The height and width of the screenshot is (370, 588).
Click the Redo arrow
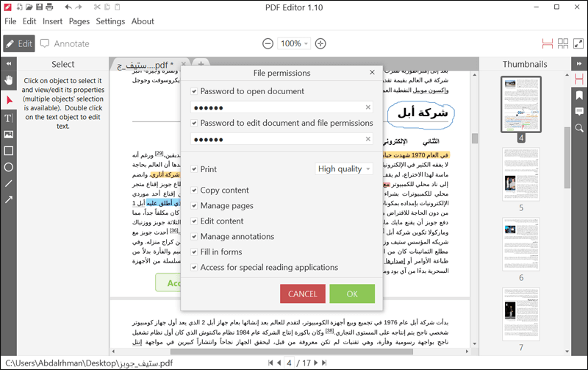coord(79,7)
